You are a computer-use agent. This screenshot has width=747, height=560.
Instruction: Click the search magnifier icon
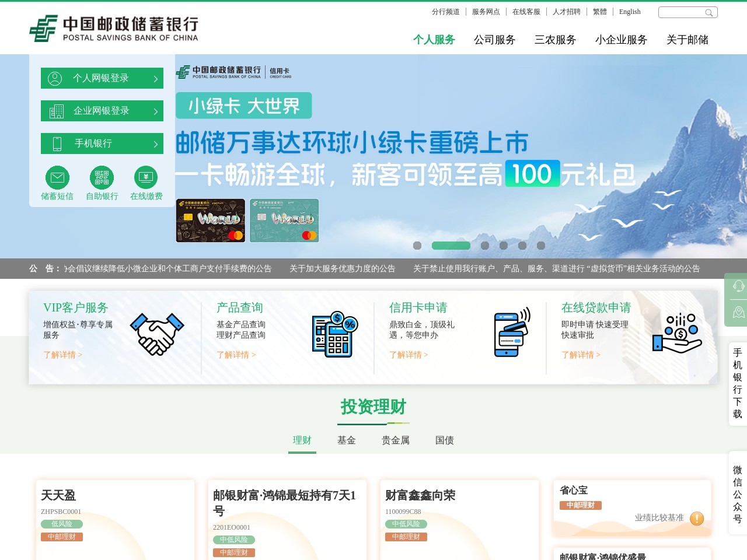[710, 12]
